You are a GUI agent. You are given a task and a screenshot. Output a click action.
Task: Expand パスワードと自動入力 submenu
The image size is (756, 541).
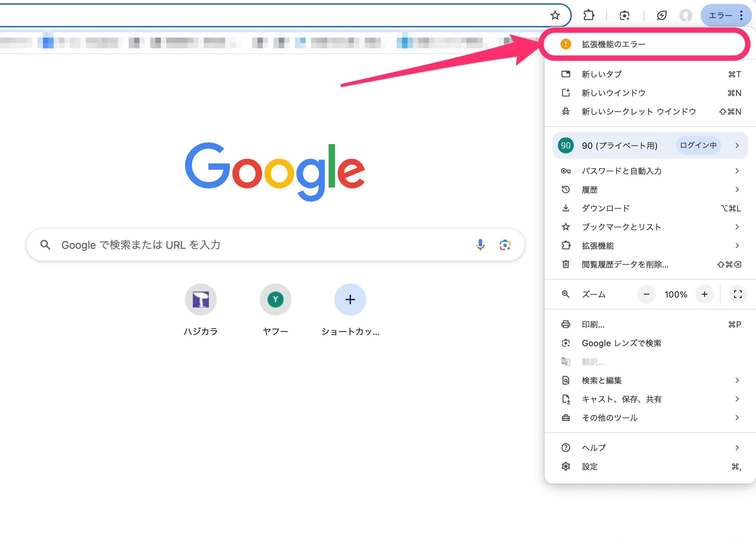click(651, 171)
